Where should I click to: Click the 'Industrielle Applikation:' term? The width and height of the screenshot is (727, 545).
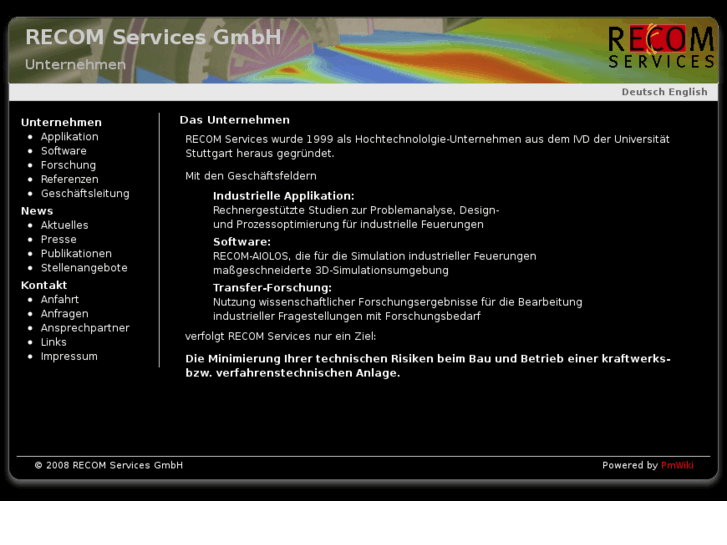[x=283, y=196]
